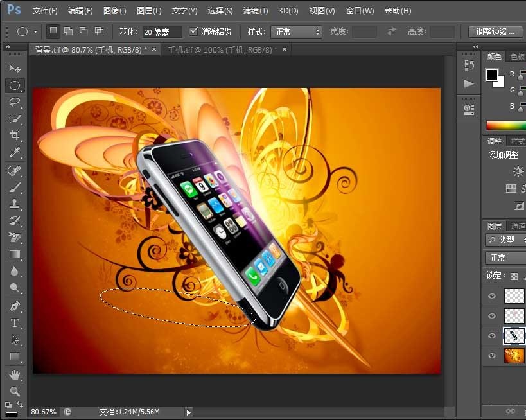This screenshot has height=420, width=526.
Task: Select the Lasso tool
Action: click(15, 101)
